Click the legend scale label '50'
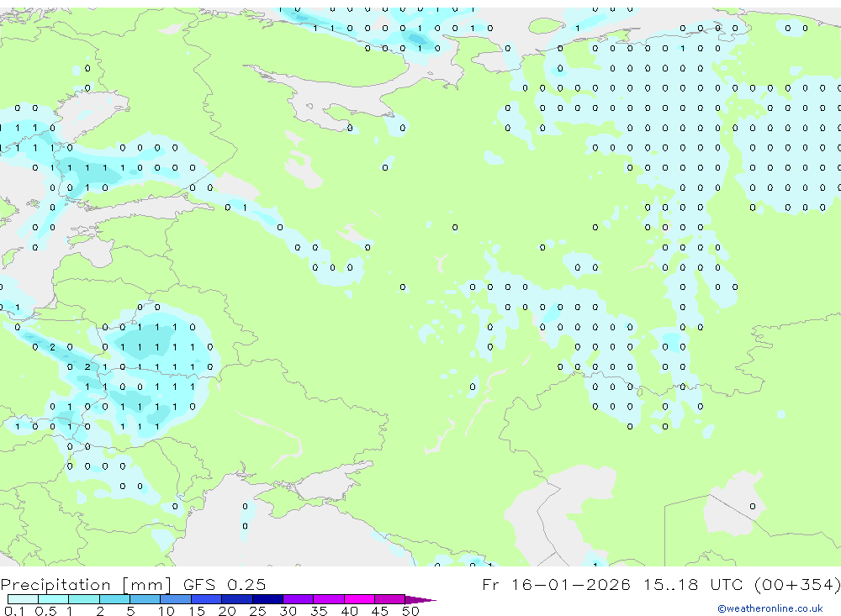This screenshot has height=616, width=841. tap(410, 611)
